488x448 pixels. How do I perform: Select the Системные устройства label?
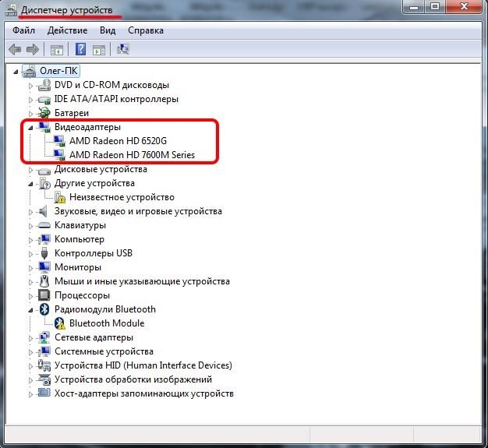click(104, 351)
